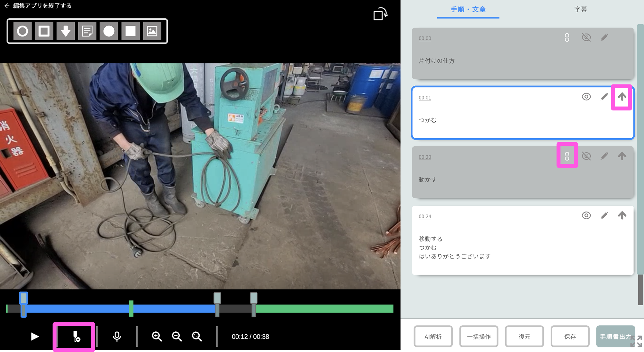Click the AI解析 button

(x=433, y=337)
